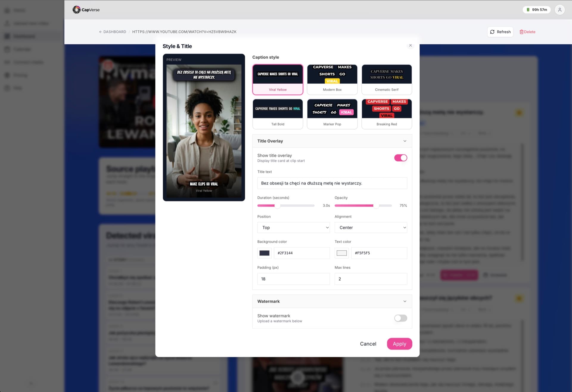Close the Style & Title dialog
This screenshot has width=572, height=392.
tap(410, 46)
